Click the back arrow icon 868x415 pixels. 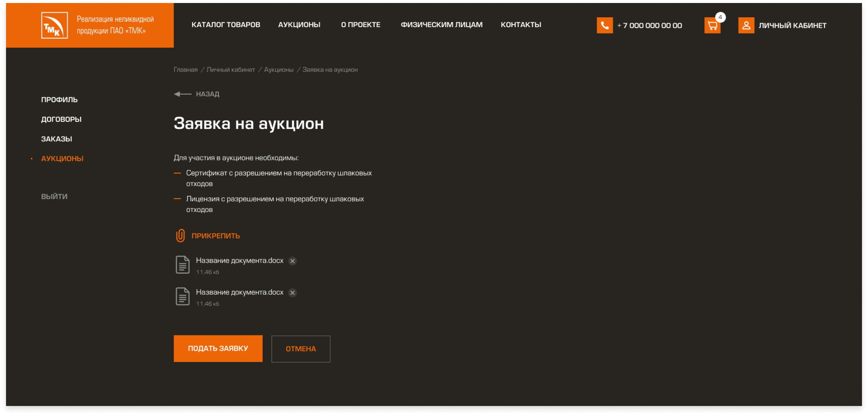(x=183, y=94)
